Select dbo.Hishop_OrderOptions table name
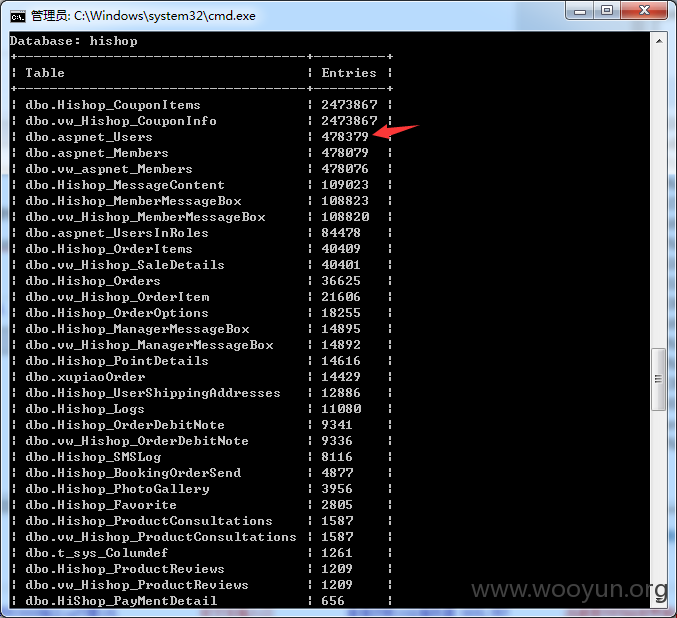 click(x=117, y=313)
